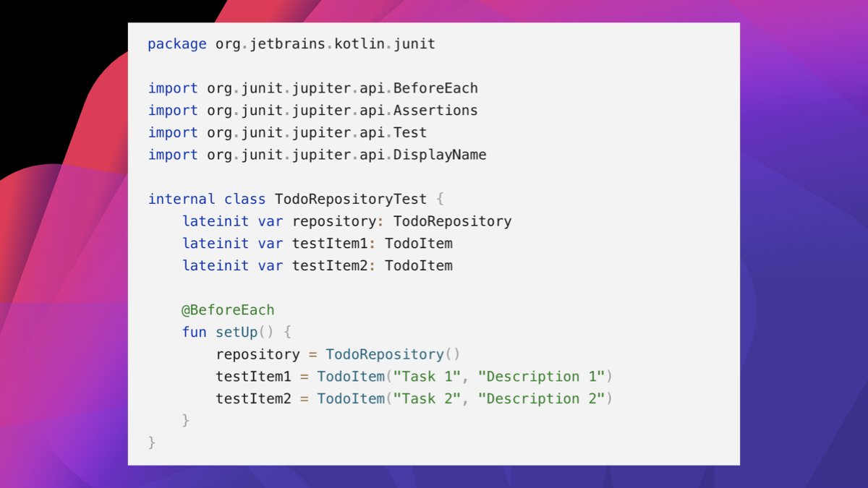Click the DisplayName import line
The image size is (868, 488).
pyautogui.click(x=316, y=154)
